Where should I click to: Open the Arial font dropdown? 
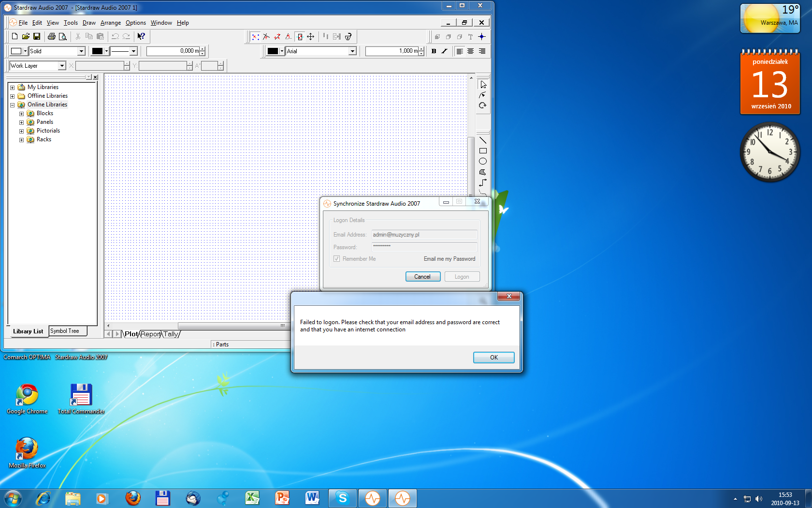point(352,51)
